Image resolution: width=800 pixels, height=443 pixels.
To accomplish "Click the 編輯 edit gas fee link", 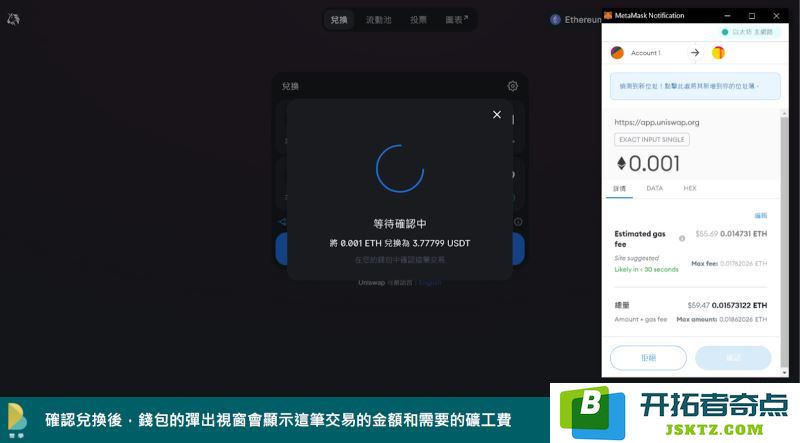I will point(761,215).
